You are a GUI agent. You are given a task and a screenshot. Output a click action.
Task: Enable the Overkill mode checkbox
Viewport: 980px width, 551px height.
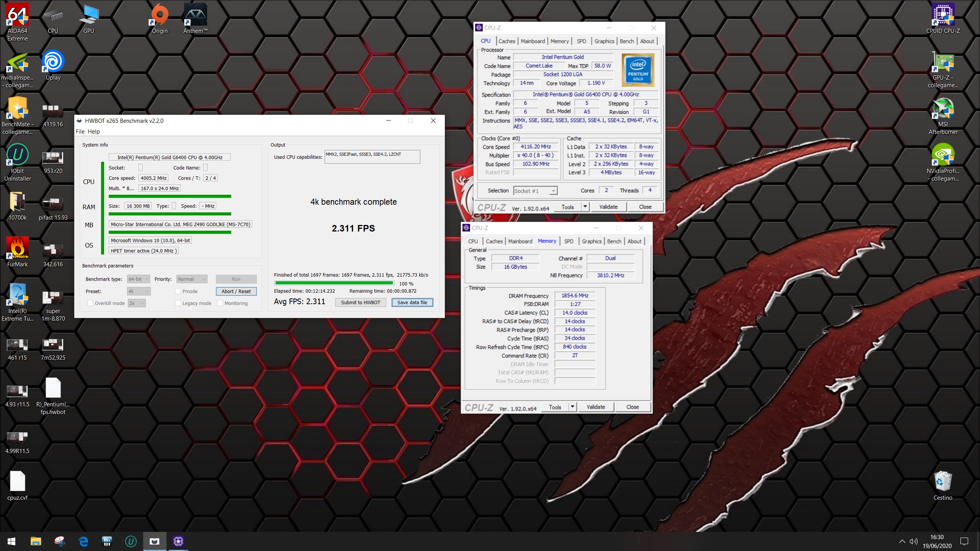click(90, 303)
